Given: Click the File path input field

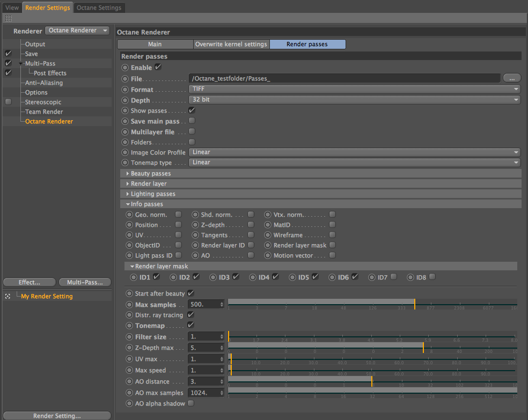Looking at the screenshot, I should pyautogui.click(x=344, y=78).
